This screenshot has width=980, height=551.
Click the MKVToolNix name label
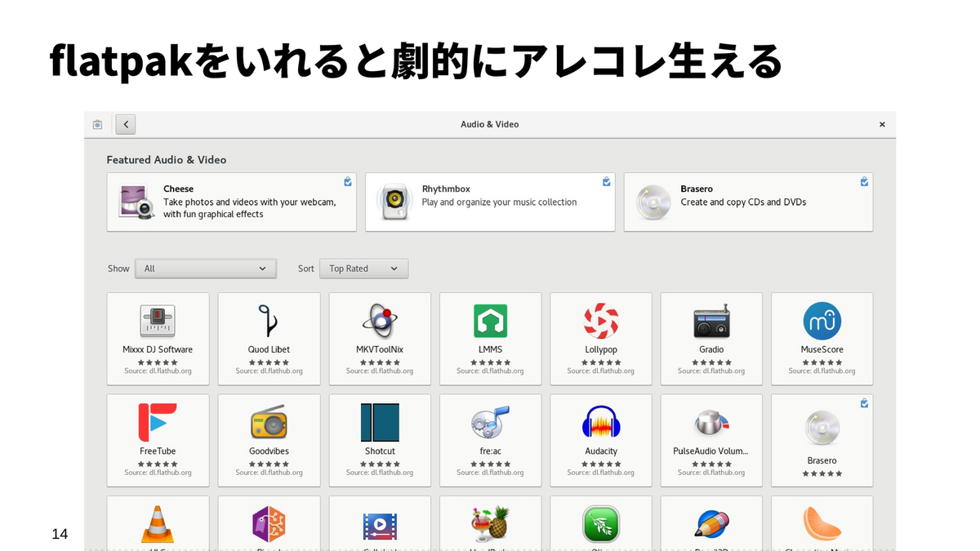(380, 349)
